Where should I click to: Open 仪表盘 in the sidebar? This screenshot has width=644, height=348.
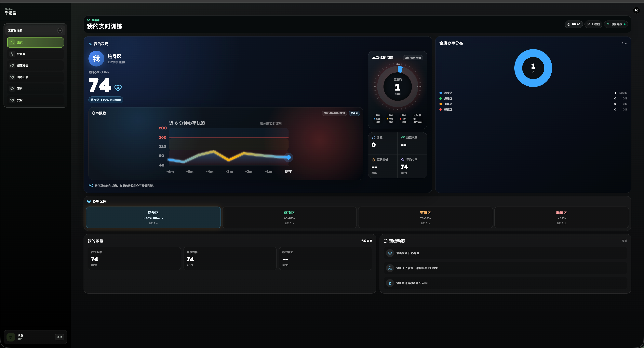35,54
